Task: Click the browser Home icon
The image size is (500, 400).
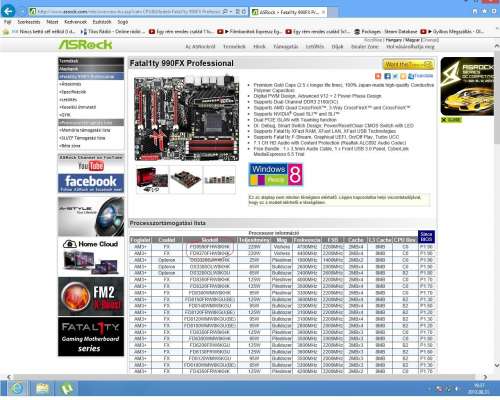Action: [475, 12]
